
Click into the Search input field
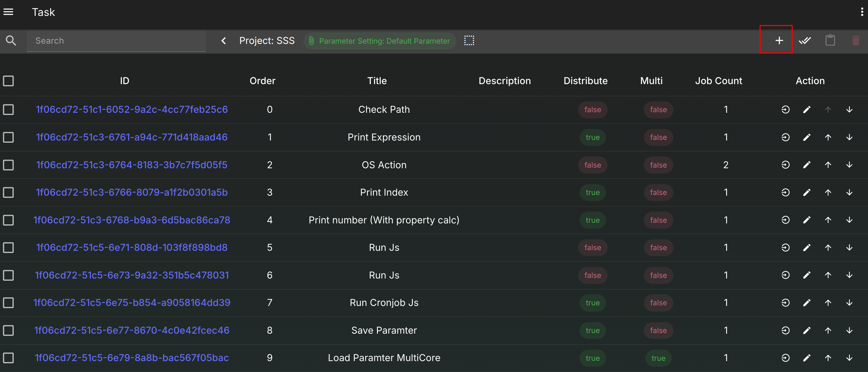click(116, 41)
